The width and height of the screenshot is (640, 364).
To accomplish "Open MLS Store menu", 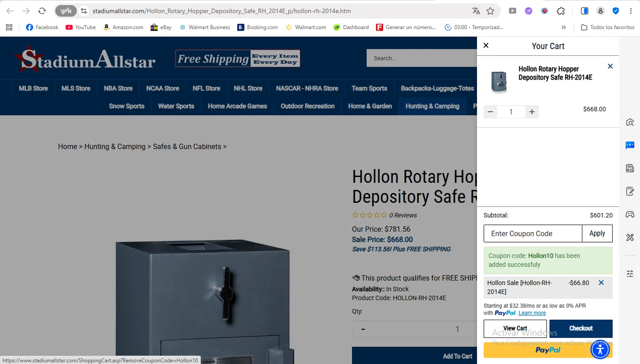I will [x=76, y=88].
